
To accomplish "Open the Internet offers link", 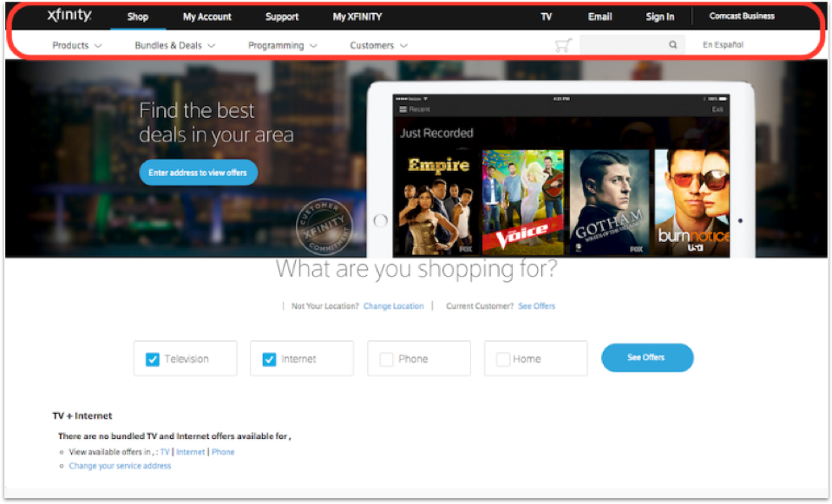I will pos(191,452).
